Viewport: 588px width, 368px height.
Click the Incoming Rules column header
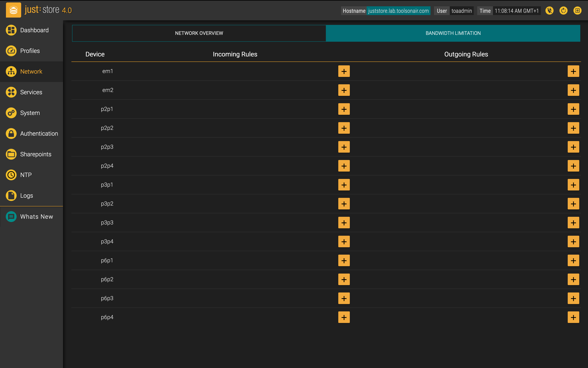tap(235, 54)
